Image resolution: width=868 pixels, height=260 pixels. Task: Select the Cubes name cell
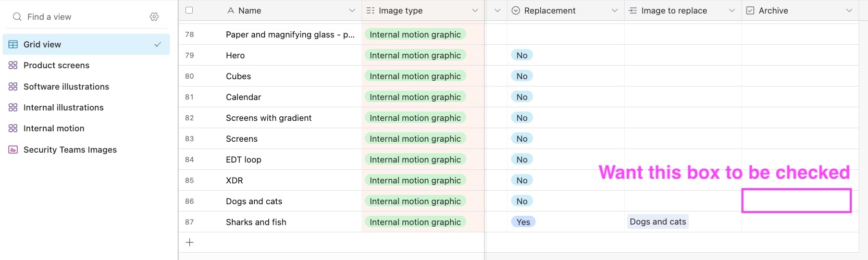(x=291, y=76)
